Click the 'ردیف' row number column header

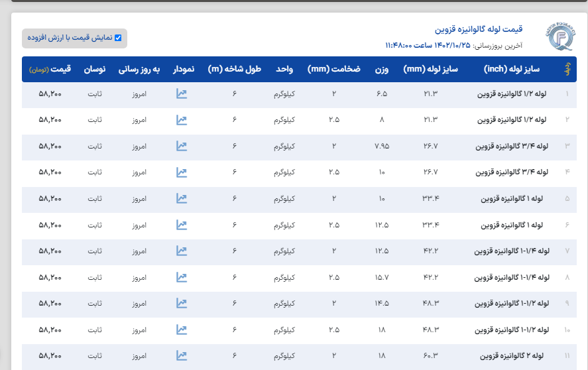[x=566, y=69]
